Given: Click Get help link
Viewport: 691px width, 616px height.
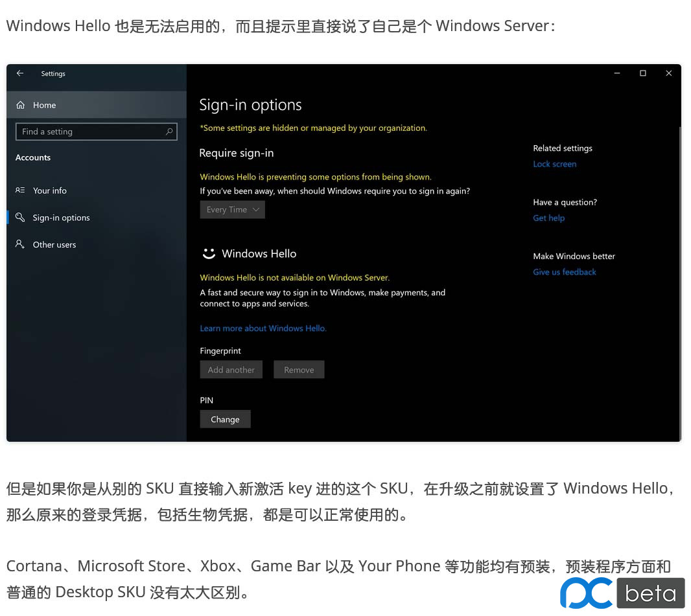Looking at the screenshot, I should [548, 218].
